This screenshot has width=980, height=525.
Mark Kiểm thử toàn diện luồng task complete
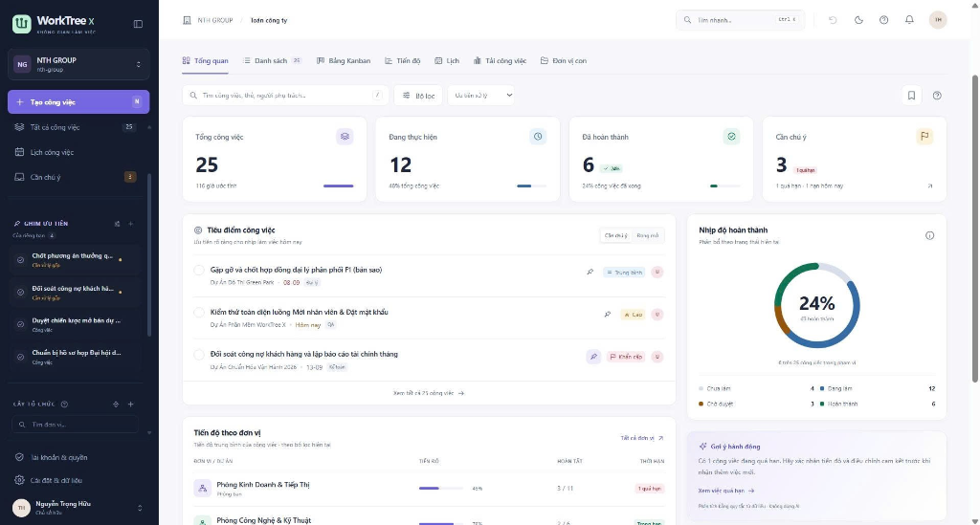199,312
